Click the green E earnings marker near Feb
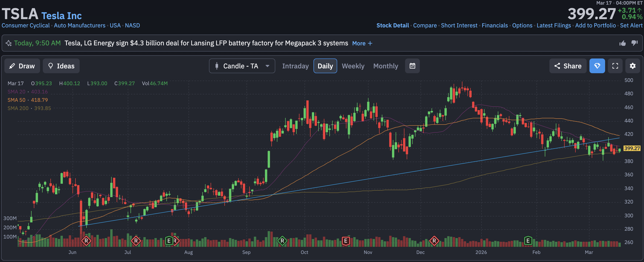This screenshot has height=262, width=644. (528, 241)
